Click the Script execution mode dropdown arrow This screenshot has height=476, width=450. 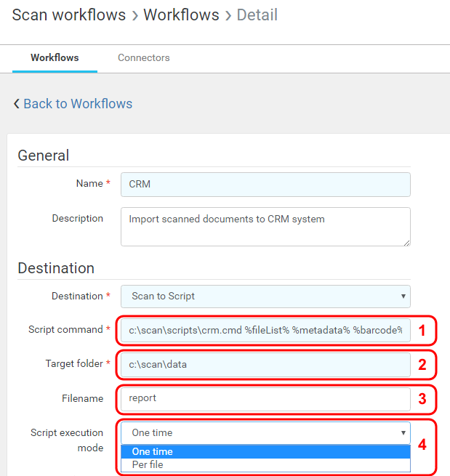point(403,433)
